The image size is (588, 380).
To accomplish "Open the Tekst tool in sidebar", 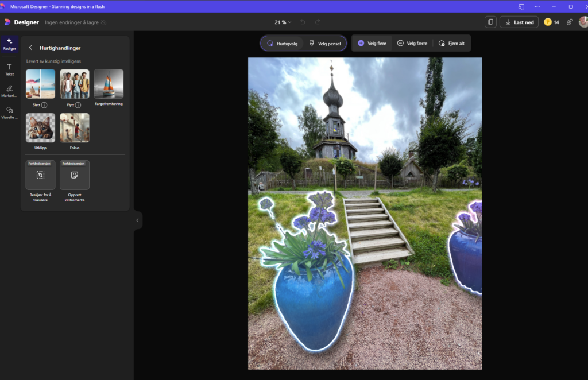I will (9, 69).
